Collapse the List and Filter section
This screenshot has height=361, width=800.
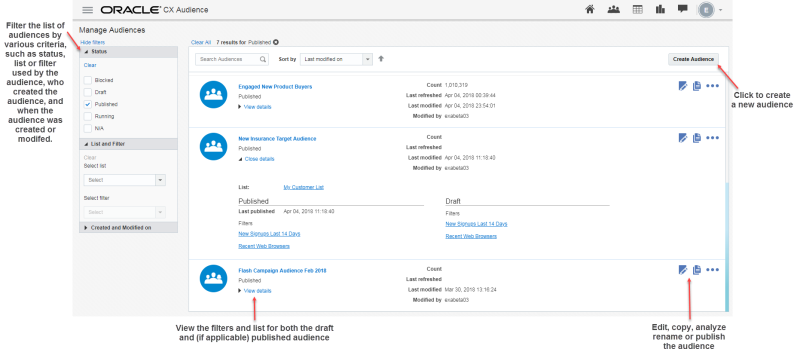pyautogui.click(x=129, y=144)
